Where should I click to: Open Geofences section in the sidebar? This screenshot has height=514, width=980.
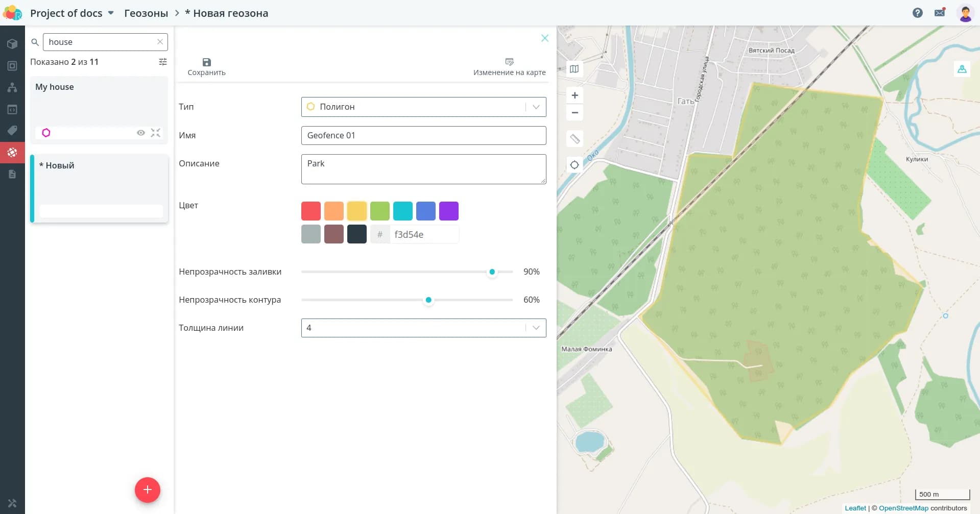point(12,153)
